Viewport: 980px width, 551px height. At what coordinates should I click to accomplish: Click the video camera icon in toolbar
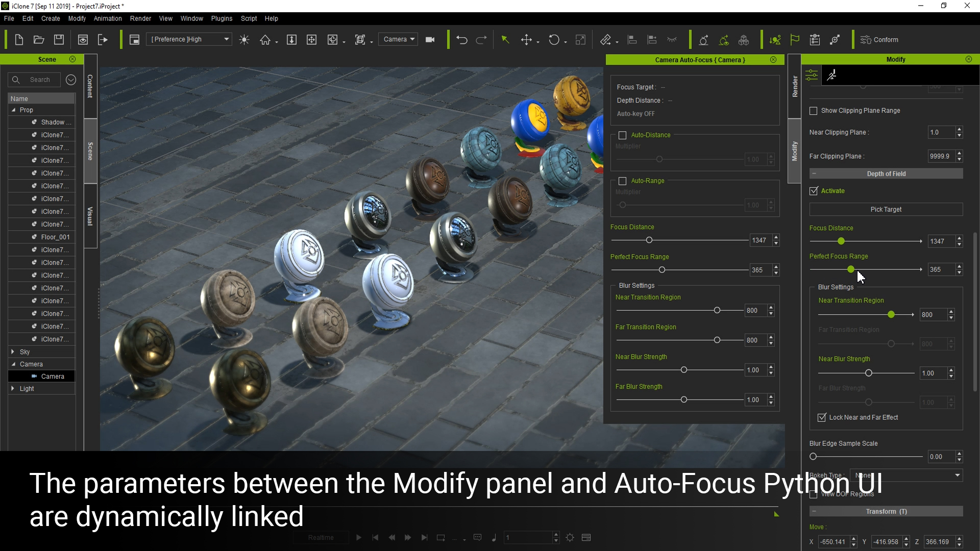click(430, 40)
